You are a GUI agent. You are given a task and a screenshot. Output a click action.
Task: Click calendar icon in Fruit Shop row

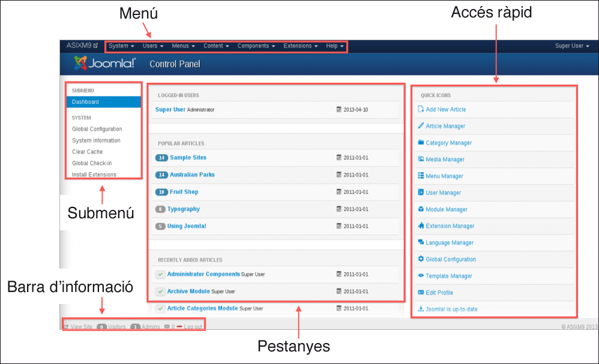[339, 191]
